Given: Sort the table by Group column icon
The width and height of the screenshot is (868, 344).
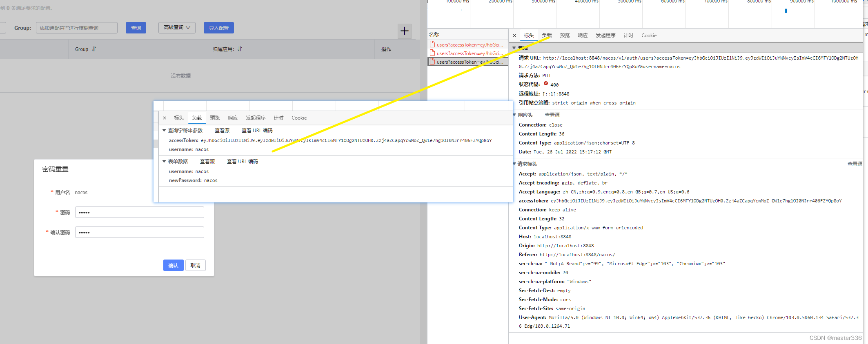Looking at the screenshot, I should 94,49.
